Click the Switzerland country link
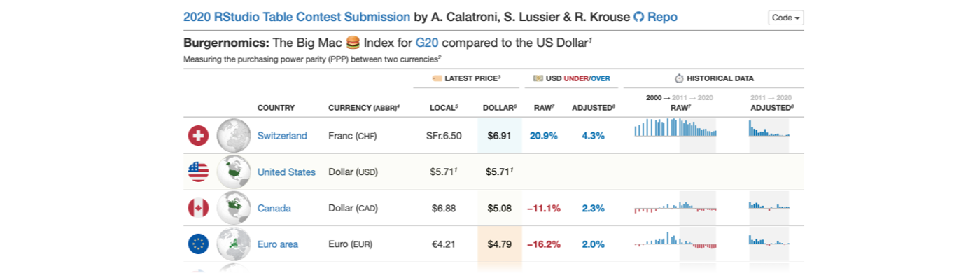The width and height of the screenshot is (980, 280). click(x=282, y=136)
